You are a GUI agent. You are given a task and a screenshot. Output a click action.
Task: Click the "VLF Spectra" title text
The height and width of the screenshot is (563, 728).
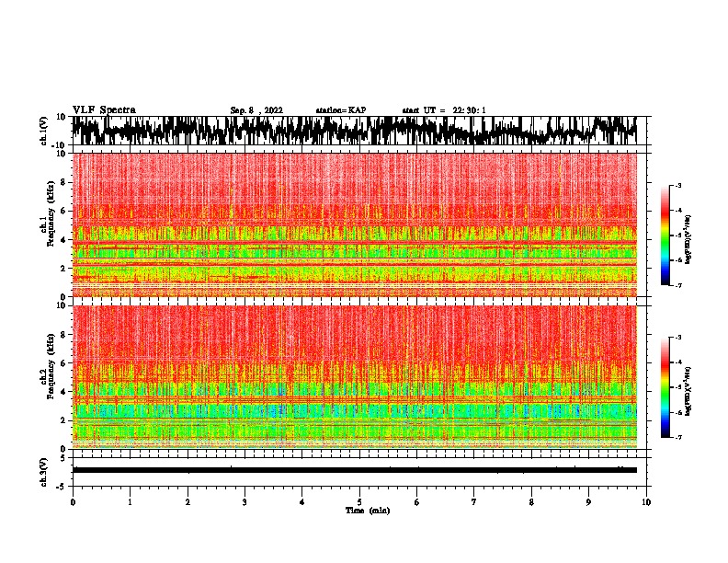coord(104,110)
